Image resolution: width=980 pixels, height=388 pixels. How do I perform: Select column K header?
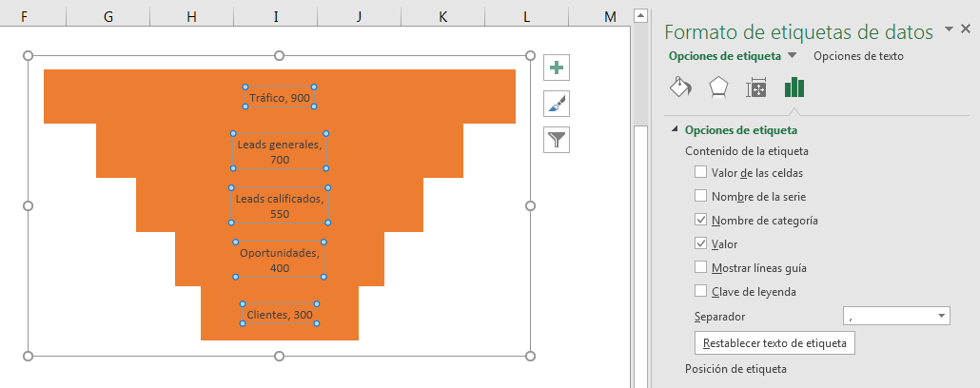click(x=442, y=16)
